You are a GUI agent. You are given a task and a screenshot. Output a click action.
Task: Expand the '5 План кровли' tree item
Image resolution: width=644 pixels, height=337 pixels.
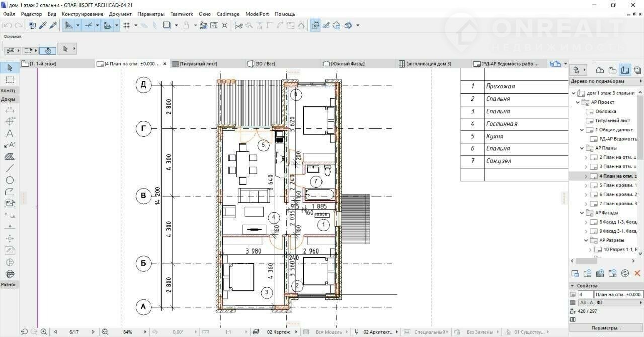coord(586,185)
